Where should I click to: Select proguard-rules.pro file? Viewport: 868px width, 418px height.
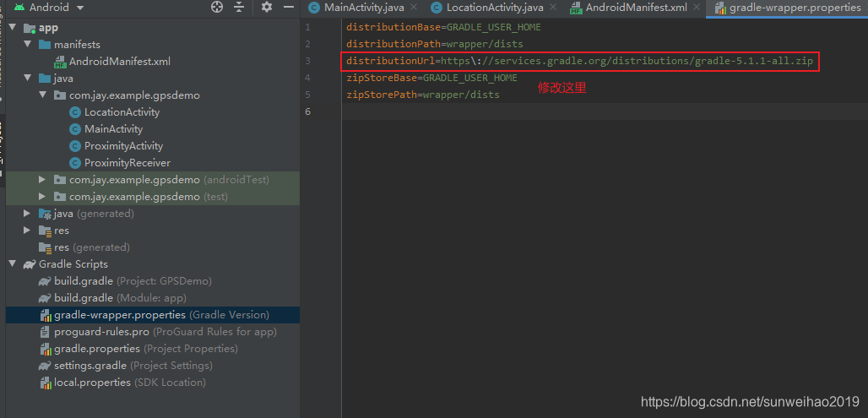[165, 332]
